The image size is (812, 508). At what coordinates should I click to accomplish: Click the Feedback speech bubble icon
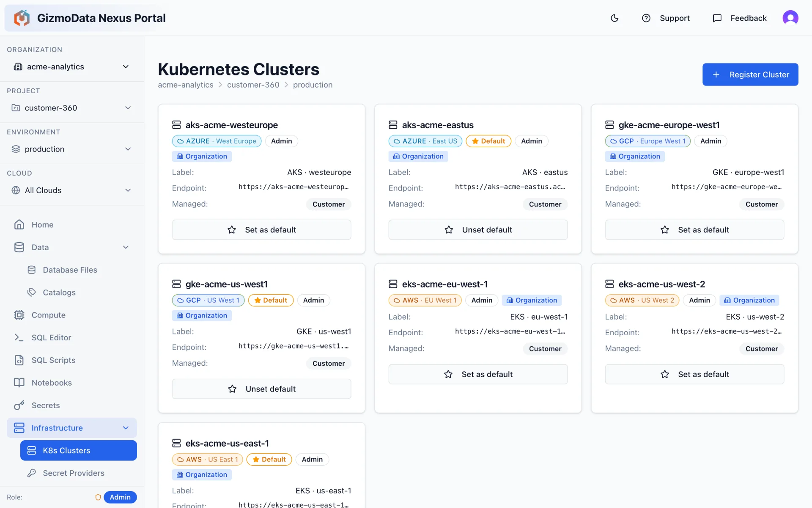point(717,18)
